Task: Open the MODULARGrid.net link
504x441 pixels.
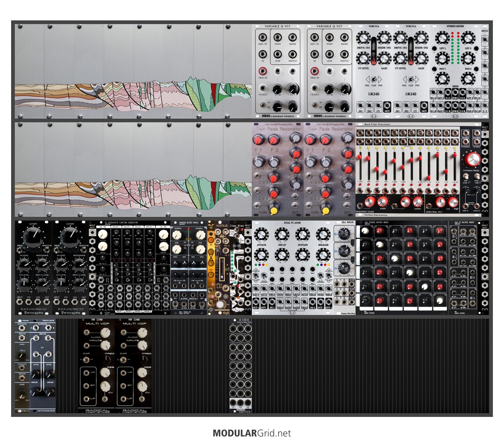Action: point(252,433)
